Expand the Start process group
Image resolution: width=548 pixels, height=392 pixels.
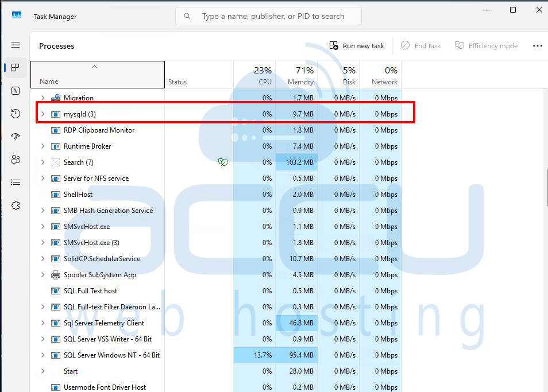point(43,371)
